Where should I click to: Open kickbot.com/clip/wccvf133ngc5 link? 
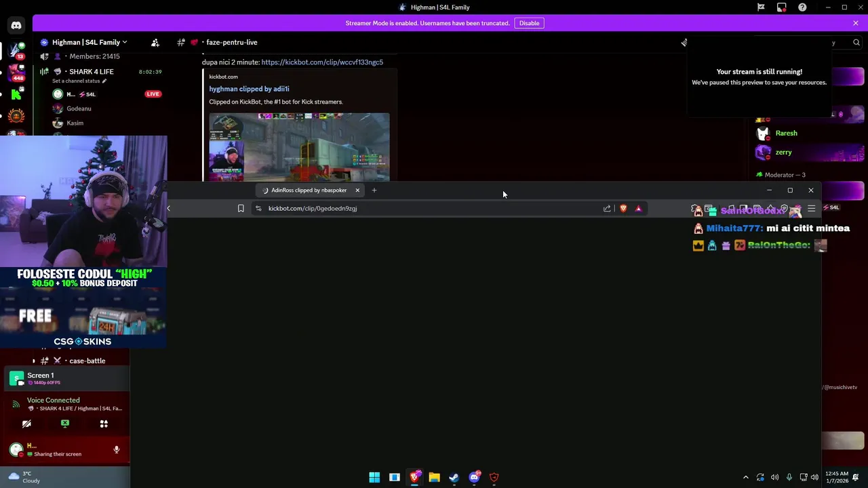coord(322,62)
